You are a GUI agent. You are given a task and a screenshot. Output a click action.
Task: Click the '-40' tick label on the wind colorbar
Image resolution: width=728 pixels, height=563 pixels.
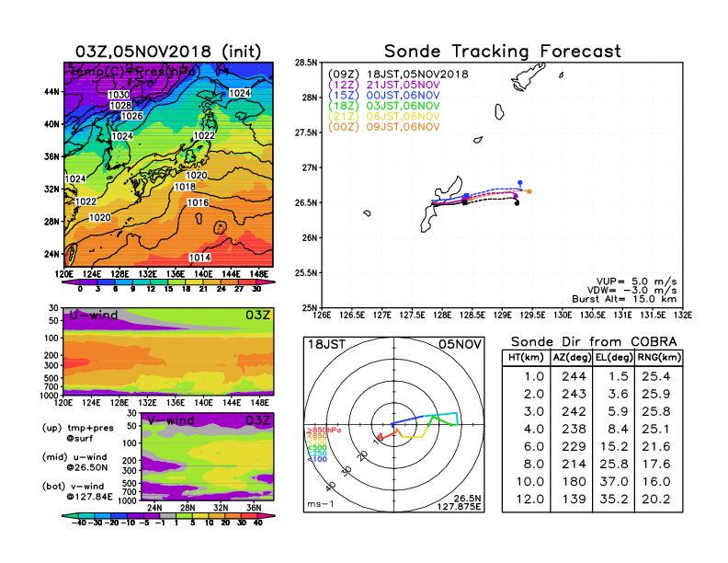(79, 523)
